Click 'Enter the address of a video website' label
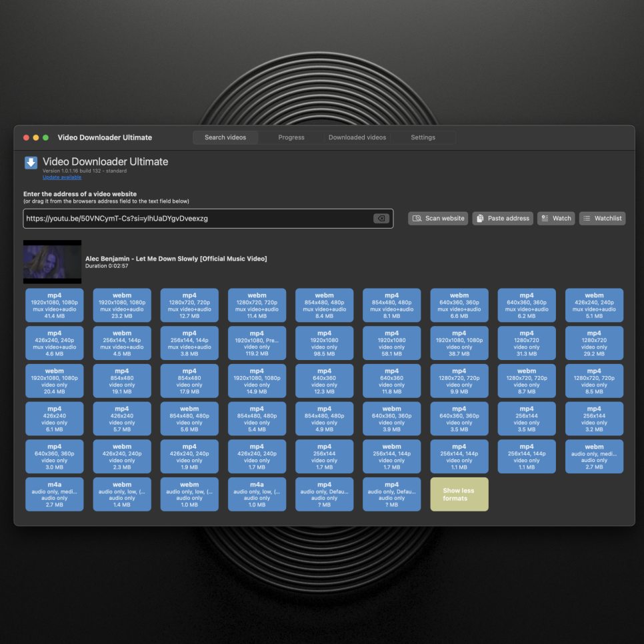 coord(80,194)
